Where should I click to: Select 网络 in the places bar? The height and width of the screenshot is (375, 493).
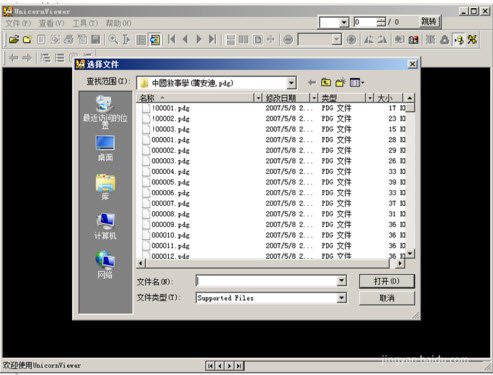point(105,265)
